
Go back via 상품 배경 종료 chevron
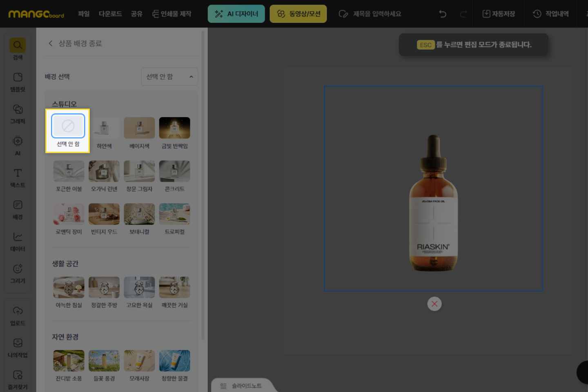pyautogui.click(x=51, y=43)
